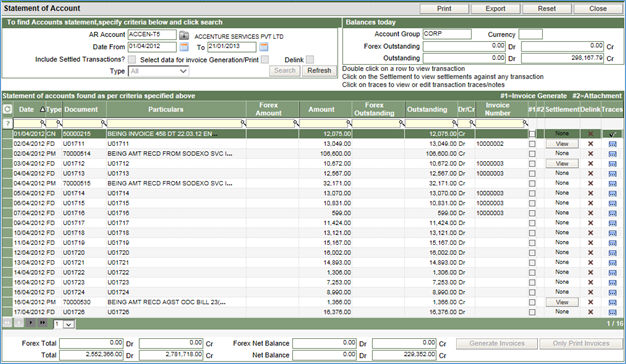Click amount 599.00 cell
The height and width of the screenshot is (364, 626).
pos(341,213)
